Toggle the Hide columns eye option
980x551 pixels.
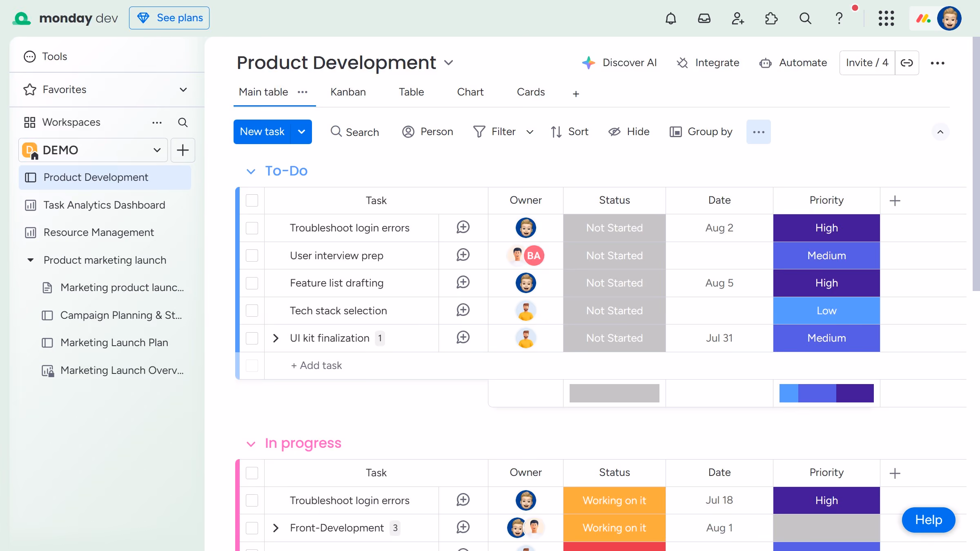629,132
